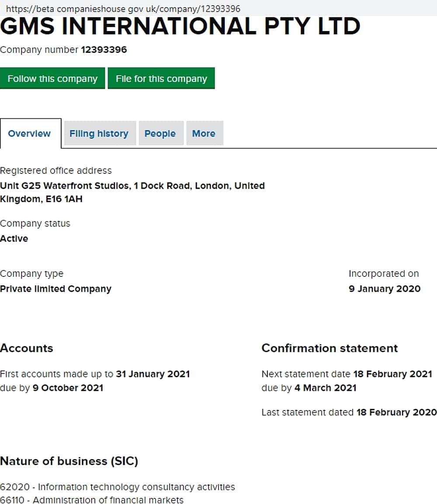Click the GMS INTERNATIONAL PTY LTD heading

(x=180, y=27)
